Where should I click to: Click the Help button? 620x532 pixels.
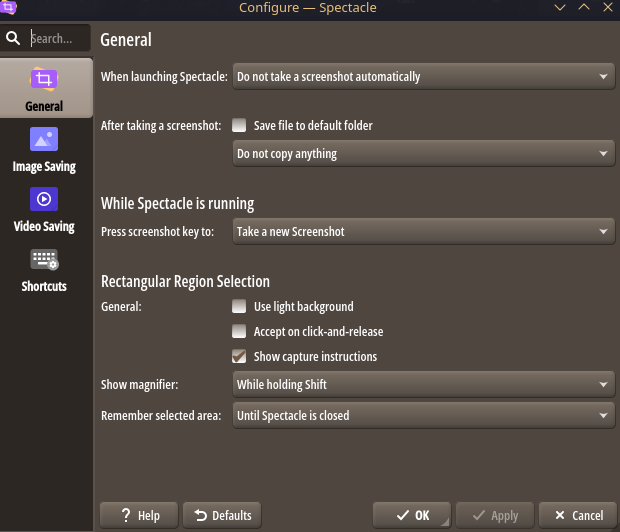pos(139,515)
